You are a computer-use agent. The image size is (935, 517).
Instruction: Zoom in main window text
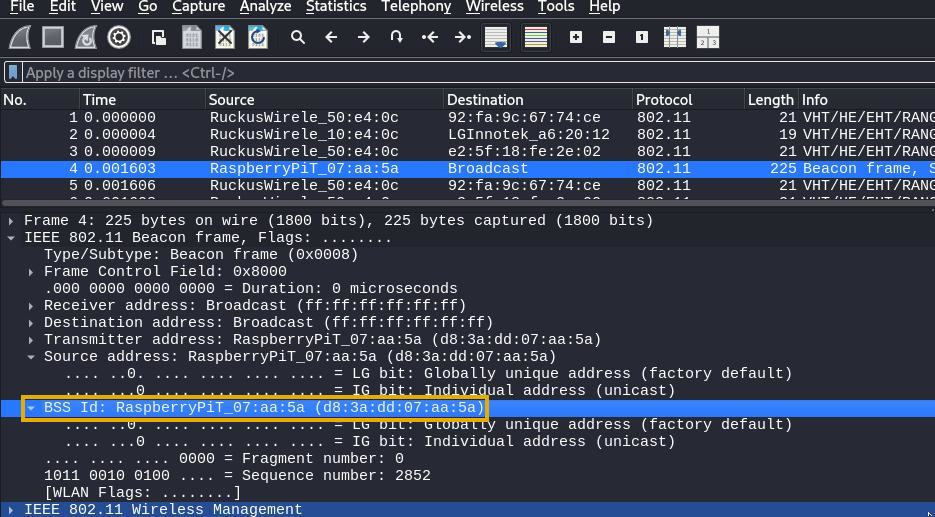point(575,38)
